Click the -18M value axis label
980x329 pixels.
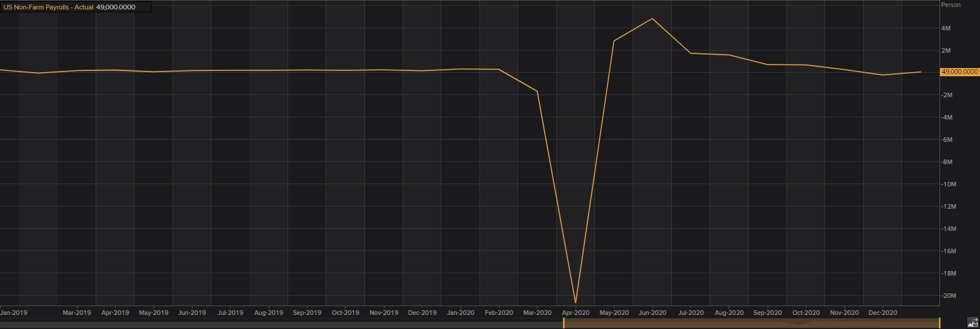tap(949, 273)
